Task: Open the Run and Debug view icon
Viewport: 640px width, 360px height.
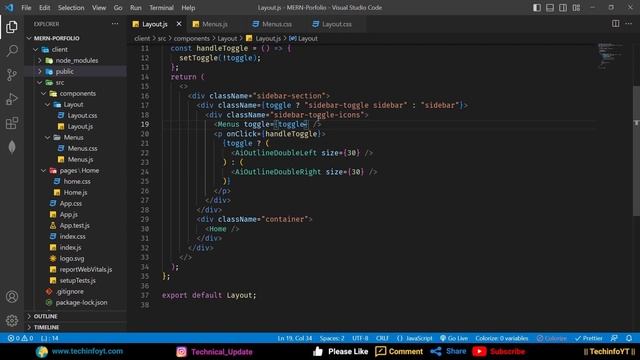Action: click(12, 99)
